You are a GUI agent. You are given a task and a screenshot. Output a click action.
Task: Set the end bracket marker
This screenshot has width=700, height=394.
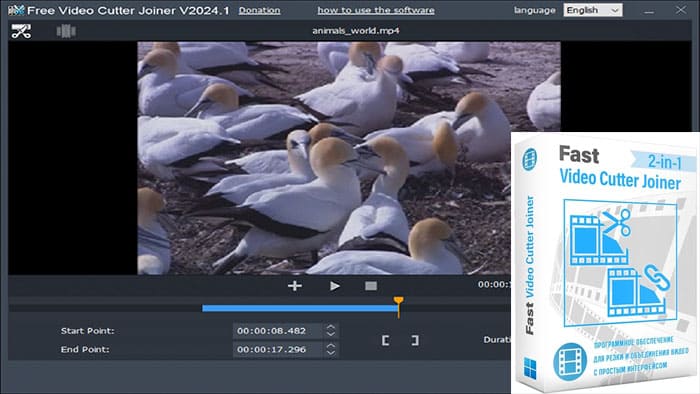pos(415,340)
